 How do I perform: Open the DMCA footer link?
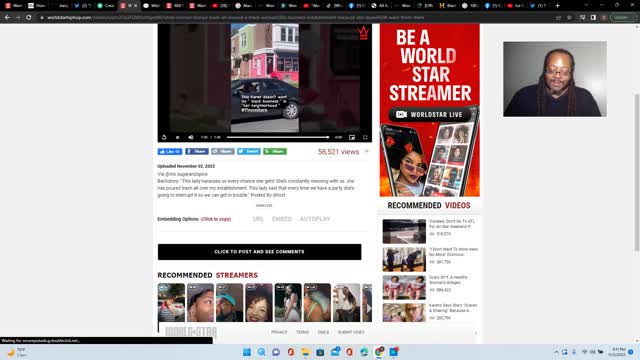(323, 332)
